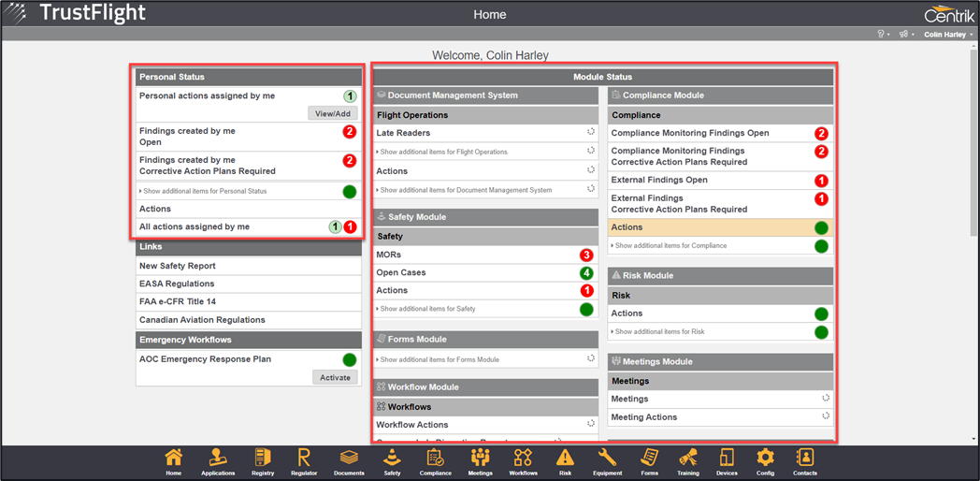Screen dimensions: 980x481
Task: Click the View/Add button
Action: (x=333, y=113)
